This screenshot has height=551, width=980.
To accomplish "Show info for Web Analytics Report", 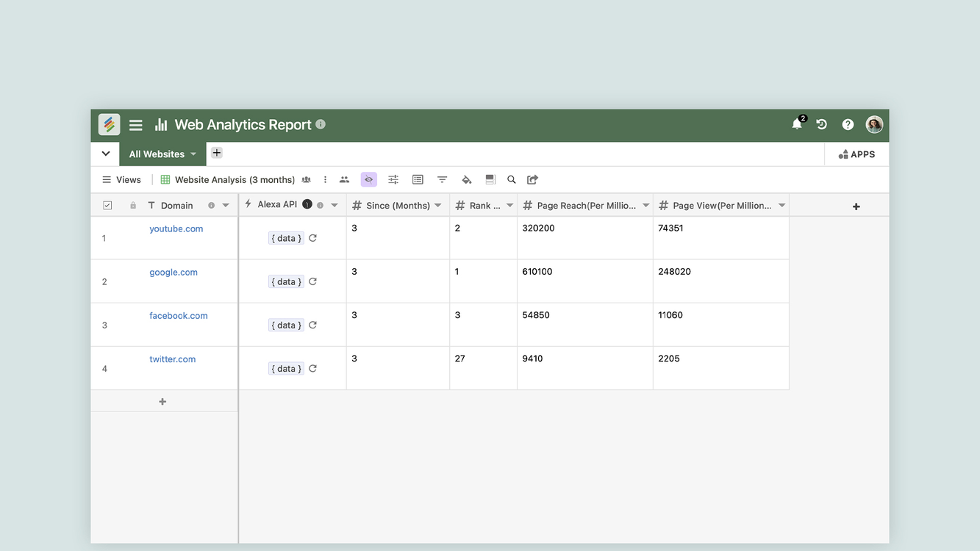I will 321,125.
